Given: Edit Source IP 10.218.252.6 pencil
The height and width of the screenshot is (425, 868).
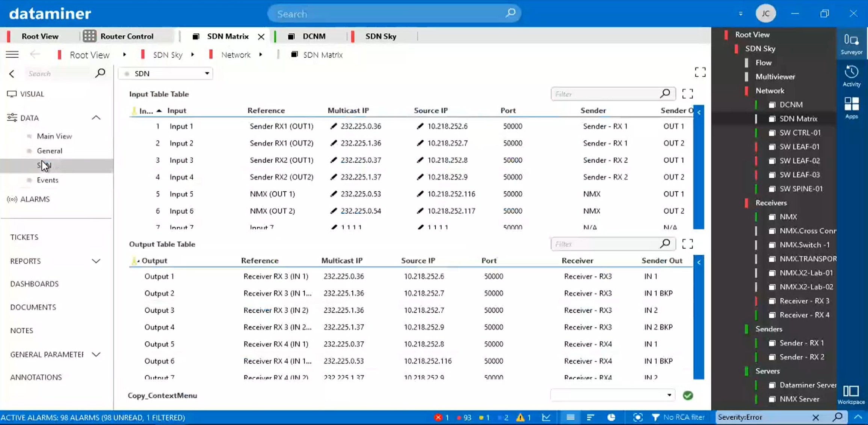Looking at the screenshot, I should [420, 126].
